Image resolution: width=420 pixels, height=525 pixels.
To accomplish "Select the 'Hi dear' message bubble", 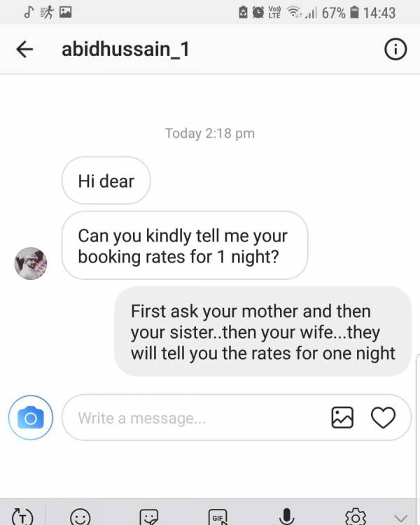I will pyautogui.click(x=106, y=181).
